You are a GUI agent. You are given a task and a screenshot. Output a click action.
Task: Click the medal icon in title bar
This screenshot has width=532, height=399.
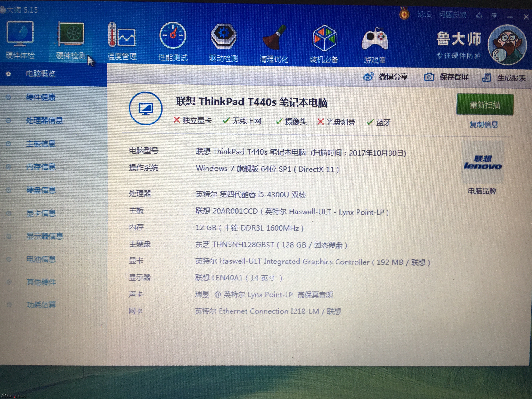coord(404,14)
